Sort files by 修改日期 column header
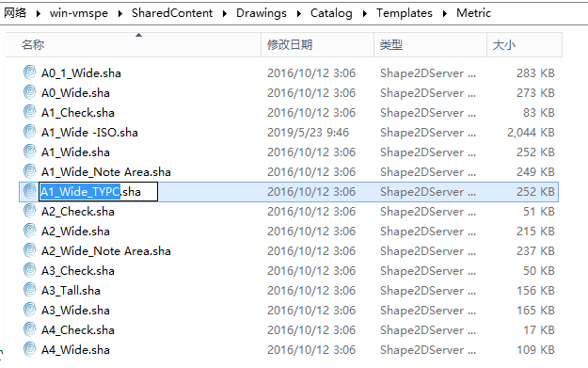Screen dimensions: 588x368 pyautogui.click(x=318, y=44)
